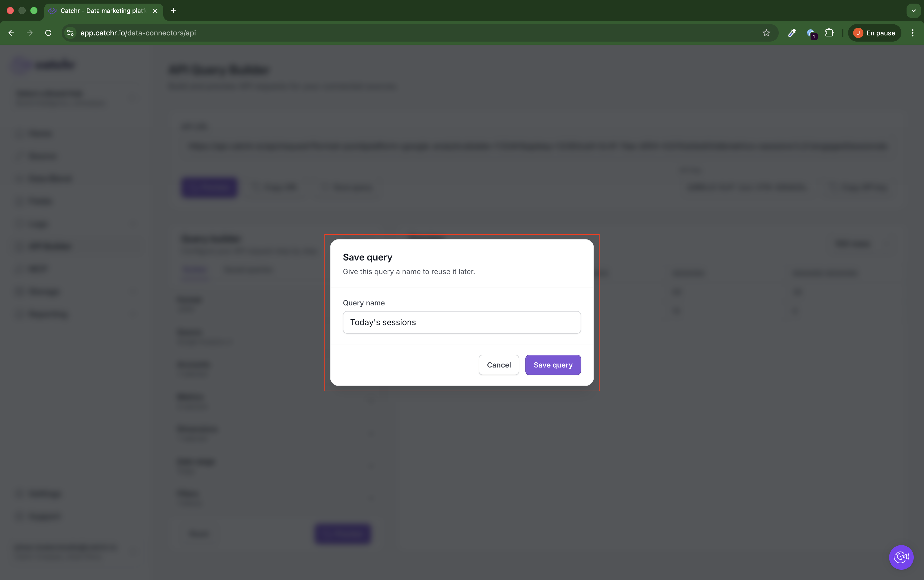Focus the Query name text field
924x580 pixels.
click(x=461, y=322)
